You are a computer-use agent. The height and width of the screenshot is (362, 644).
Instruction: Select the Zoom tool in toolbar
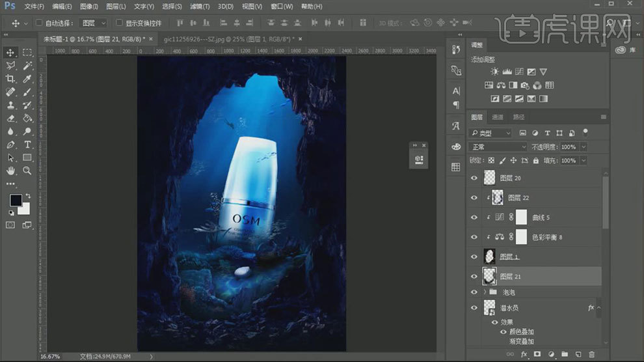click(27, 171)
